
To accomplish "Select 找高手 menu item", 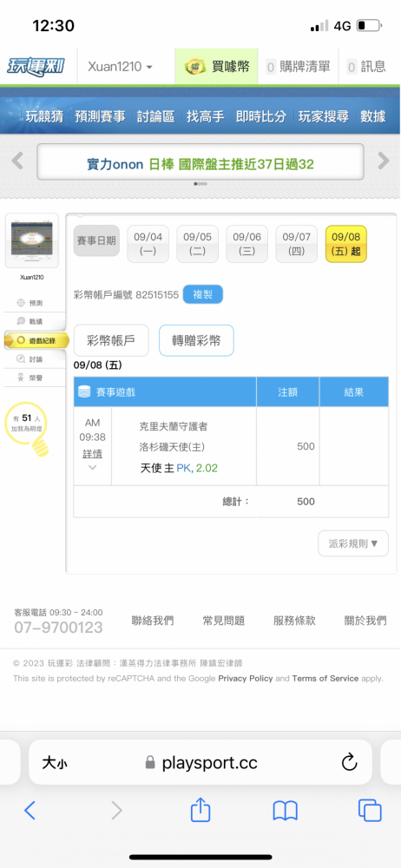I will pos(206,117).
